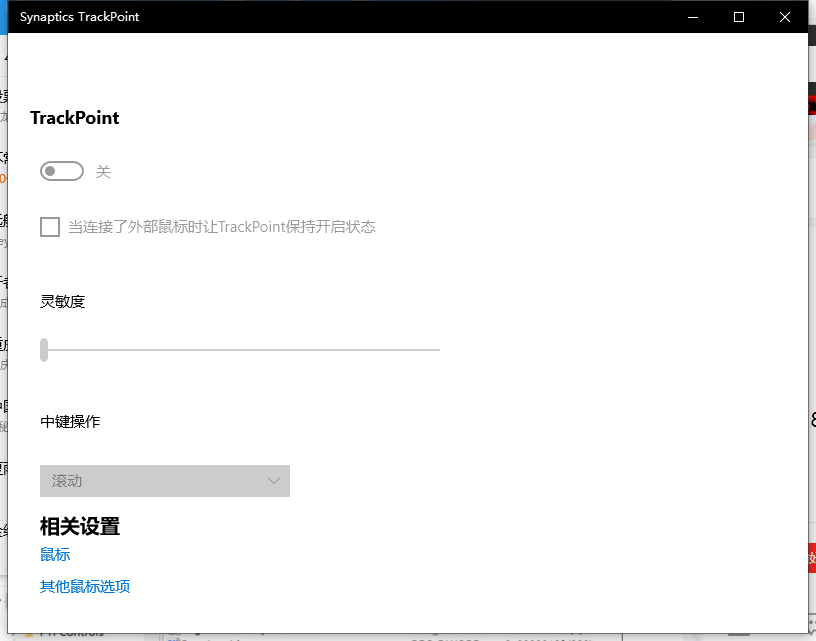Click the 关 toggle state label
This screenshot has width=816, height=641.
[x=103, y=172]
